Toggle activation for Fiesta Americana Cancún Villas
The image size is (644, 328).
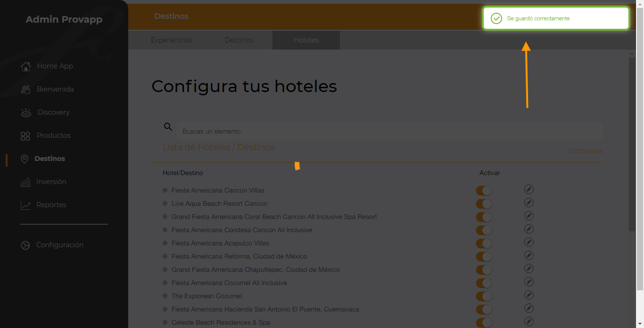[x=484, y=191]
